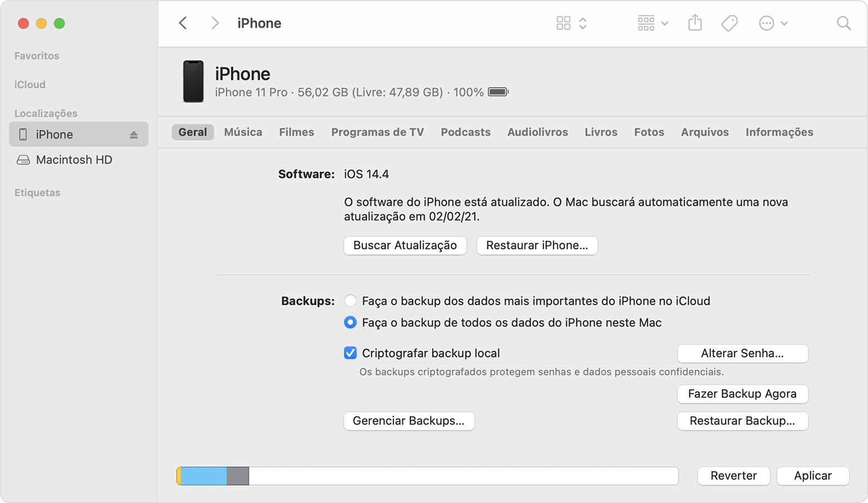Open the Fotos tab
Image resolution: width=868 pixels, height=503 pixels.
pos(649,132)
